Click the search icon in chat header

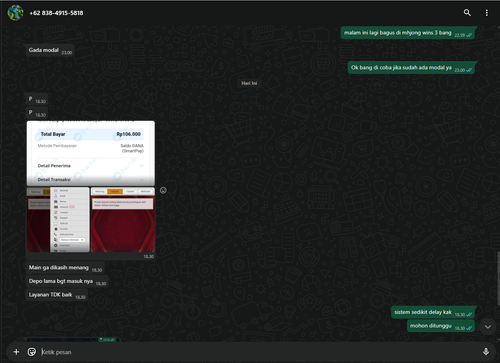point(467,13)
